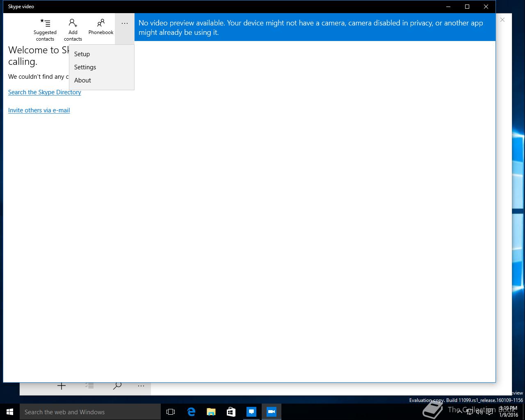Open more options in the background window
The height and width of the screenshot is (420, 525).
[141, 386]
